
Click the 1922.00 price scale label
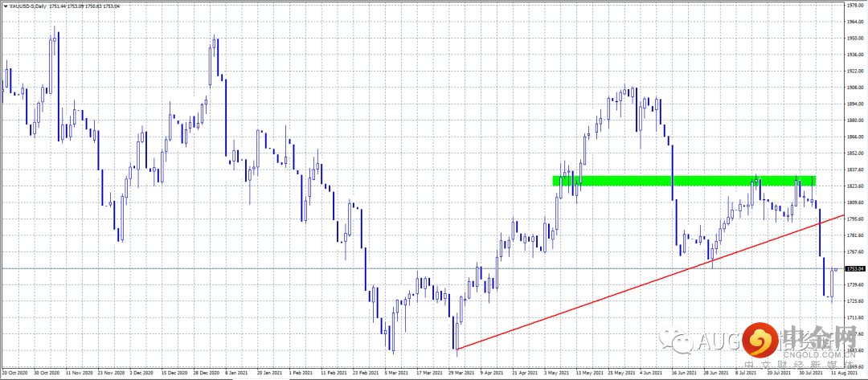[x=856, y=72]
